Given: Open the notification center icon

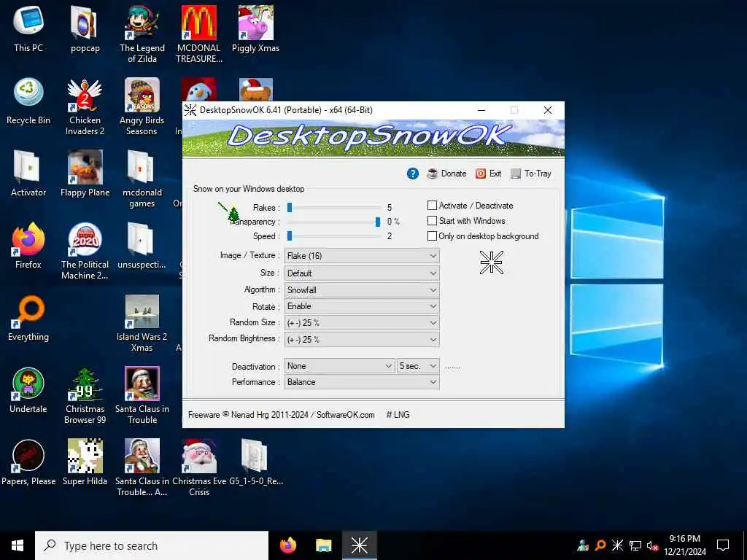Looking at the screenshot, I should coord(723,545).
